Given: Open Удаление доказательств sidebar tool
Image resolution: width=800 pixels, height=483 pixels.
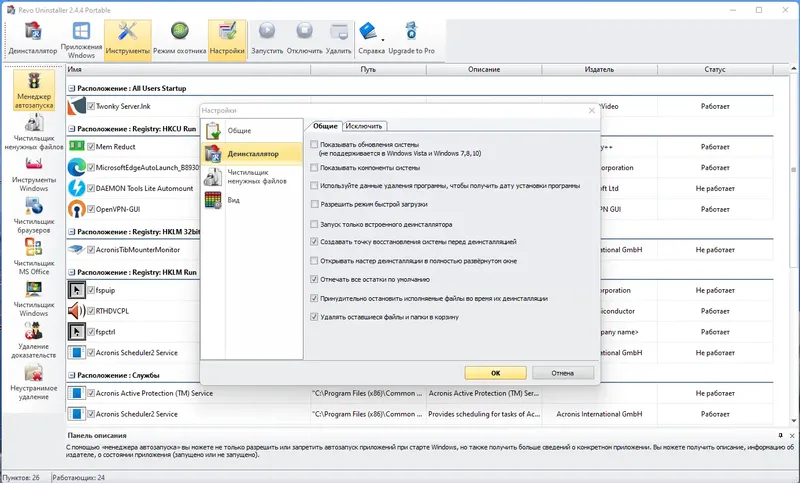Looking at the screenshot, I should pos(34,341).
